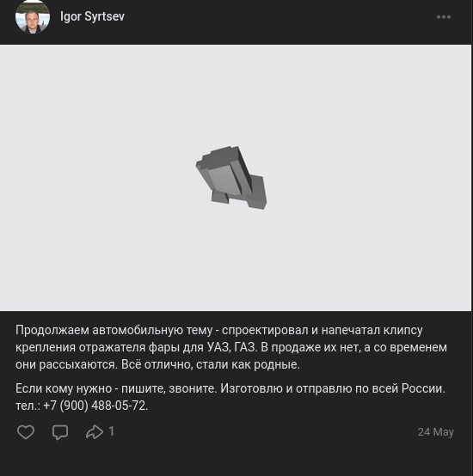Open the post by its 24 May date
The width and height of the screenshot is (473, 476).
pos(436,431)
